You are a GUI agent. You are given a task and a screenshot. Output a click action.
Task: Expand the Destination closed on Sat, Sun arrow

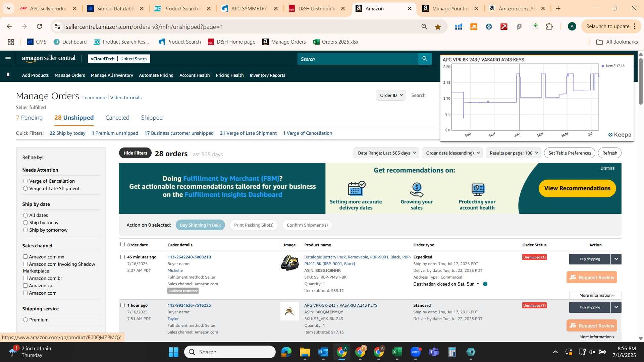[x=478, y=284]
